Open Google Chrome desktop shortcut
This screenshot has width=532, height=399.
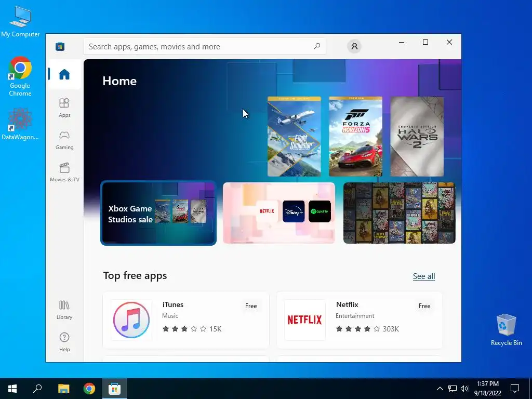pyautogui.click(x=20, y=77)
